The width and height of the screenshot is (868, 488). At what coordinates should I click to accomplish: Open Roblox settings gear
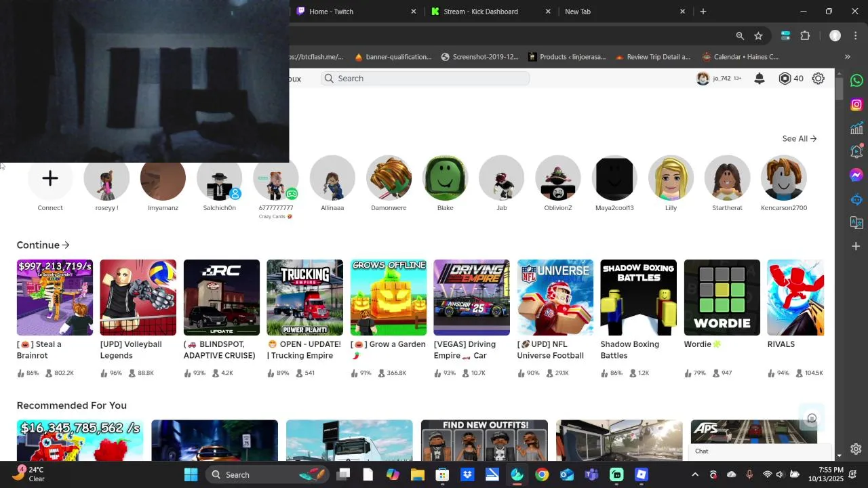point(818,79)
